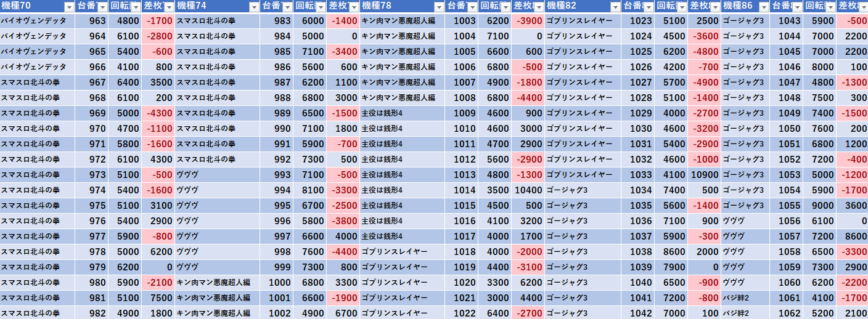Viewport: 868px width, 319px height.
Task: Click the 8000 rotation value in row 1046
Action: tap(821, 67)
